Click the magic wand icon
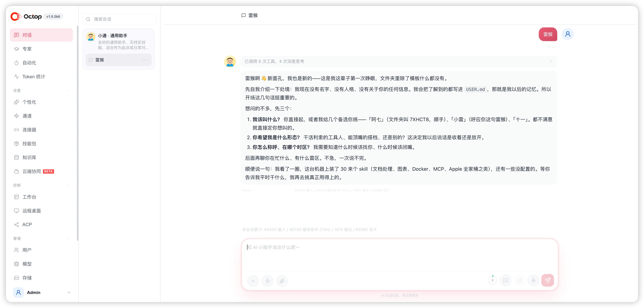This screenshot has width=644, height=308. [519, 280]
